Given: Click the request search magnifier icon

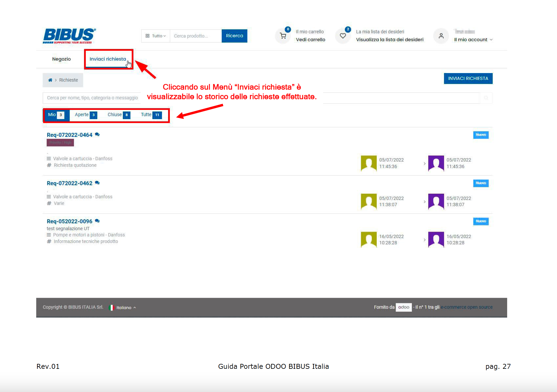Looking at the screenshot, I should 486,98.
